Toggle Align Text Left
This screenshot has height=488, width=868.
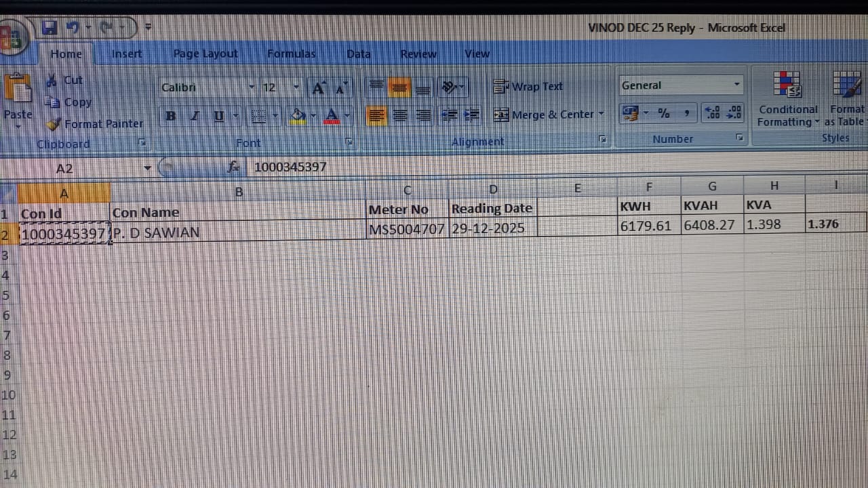click(x=376, y=115)
